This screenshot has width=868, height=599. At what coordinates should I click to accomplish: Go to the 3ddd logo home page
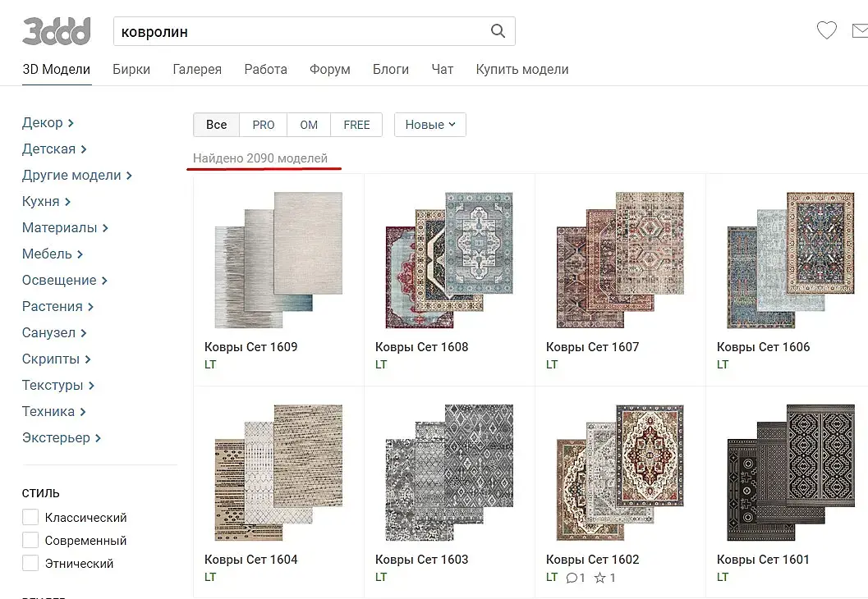57,31
